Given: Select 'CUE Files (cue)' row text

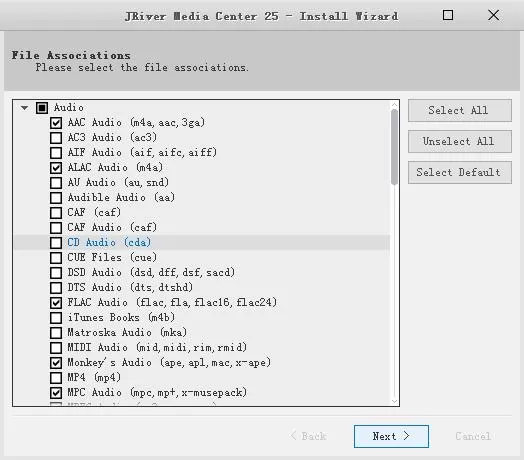Looking at the screenshot, I should [112, 257].
